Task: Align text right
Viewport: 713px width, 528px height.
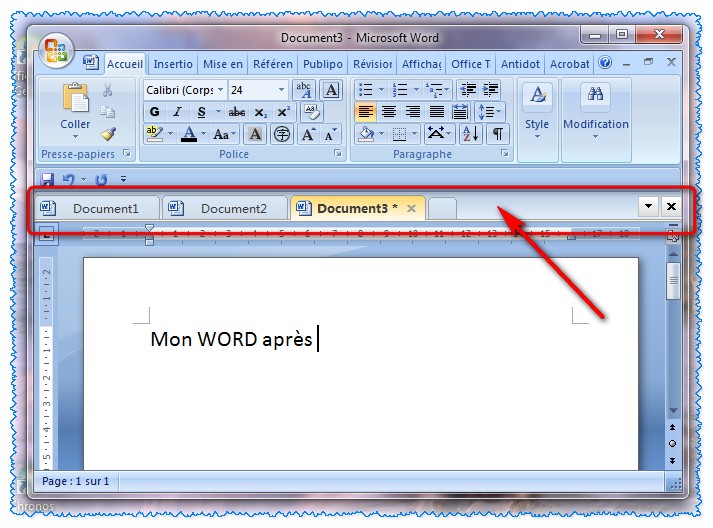Action: 412,112
